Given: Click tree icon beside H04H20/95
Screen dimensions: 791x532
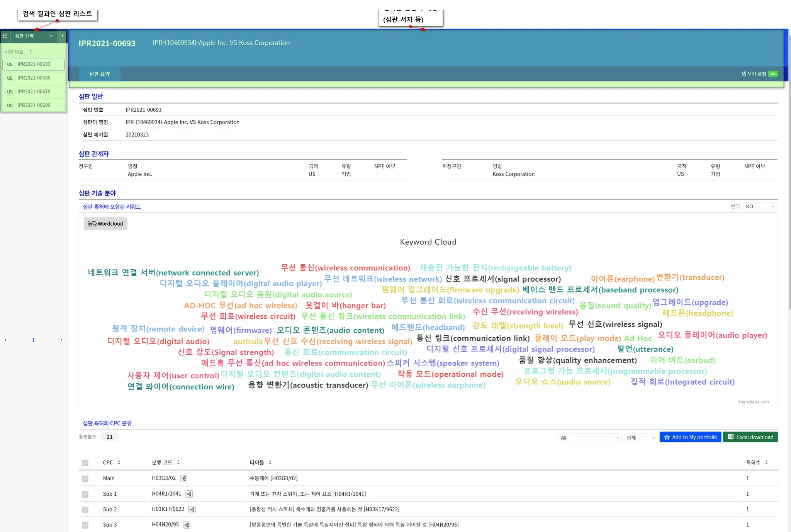Looking at the screenshot, I should [187, 525].
